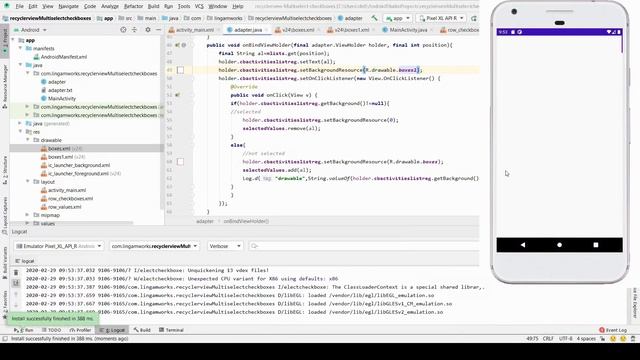
Task: Open Project panel settings gear
Action: [x=148, y=30]
